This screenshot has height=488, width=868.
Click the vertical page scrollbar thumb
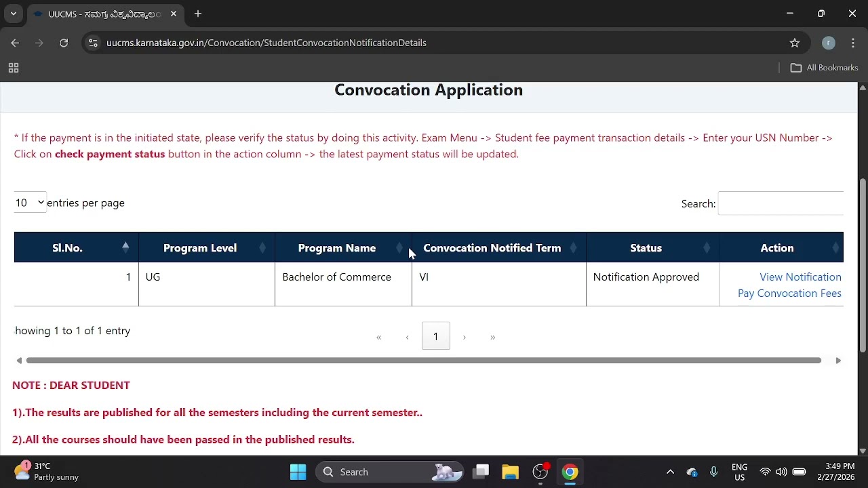pyautogui.click(x=863, y=264)
